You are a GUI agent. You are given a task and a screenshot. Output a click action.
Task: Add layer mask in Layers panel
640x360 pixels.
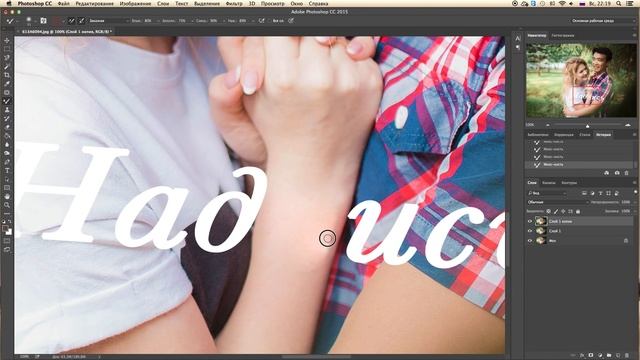click(x=591, y=356)
